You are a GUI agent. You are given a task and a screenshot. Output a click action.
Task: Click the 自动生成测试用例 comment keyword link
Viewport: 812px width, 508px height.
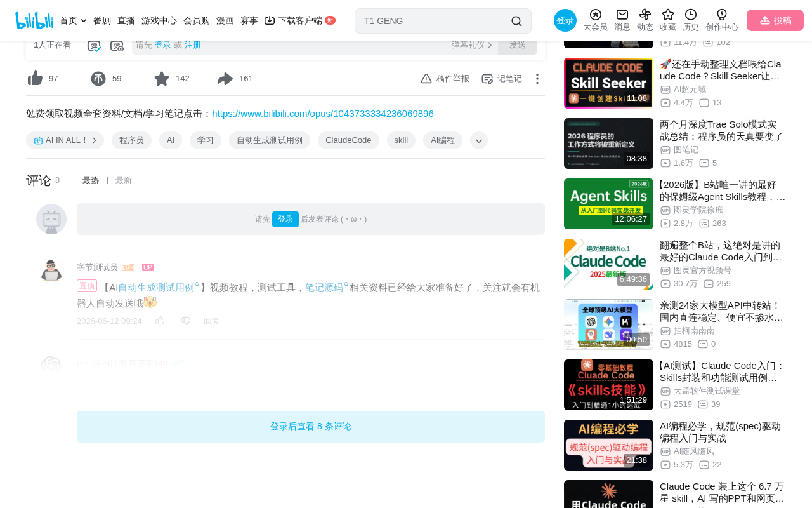coord(159,288)
